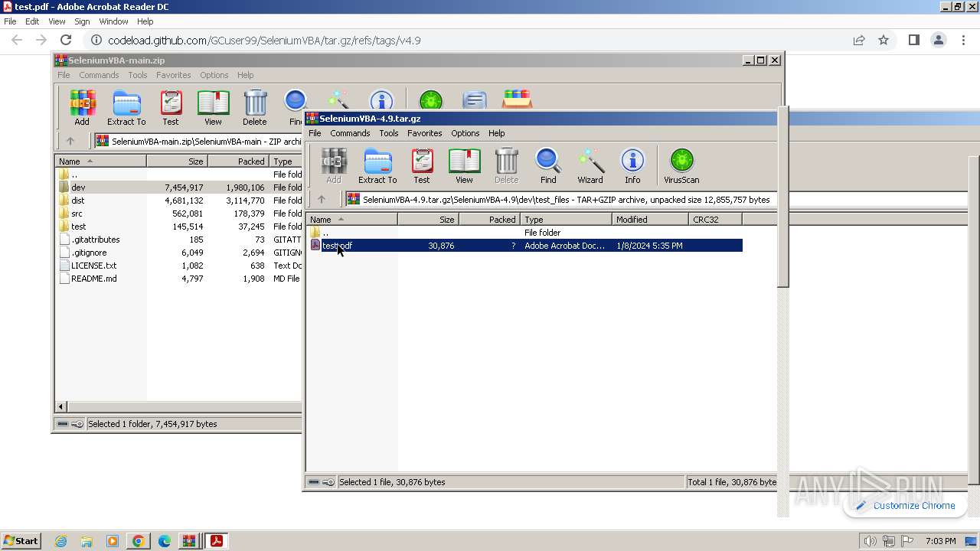Open Microsoft Edge from taskbar
Image resolution: width=980 pixels, height=551 pixels.
[x=164, y=541]
